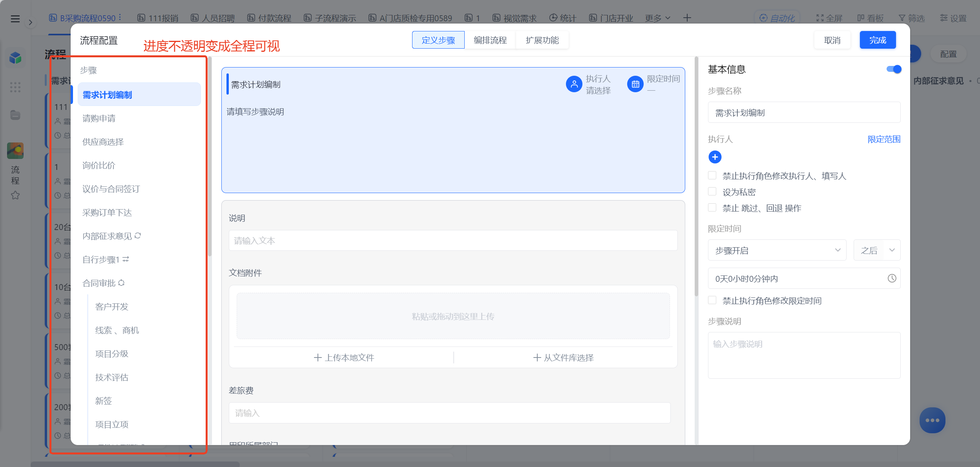Screen dimensions: 980x467
Task: Expand the sidebar chevron arrow
Action: (31, 23)
